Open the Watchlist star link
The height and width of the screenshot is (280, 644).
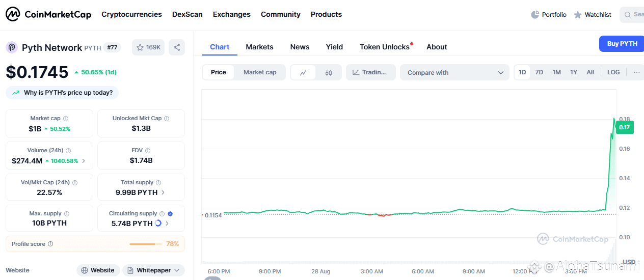point(592,15)
